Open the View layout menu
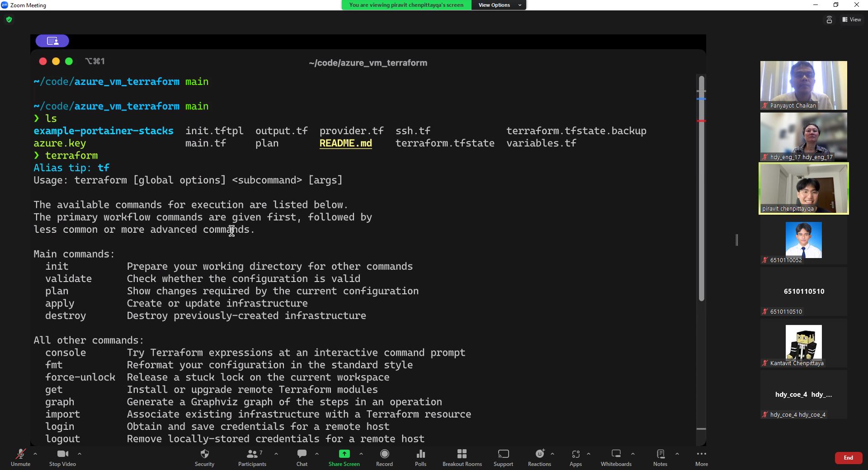This screenshot has width=868, height=470. pos(851,19)
